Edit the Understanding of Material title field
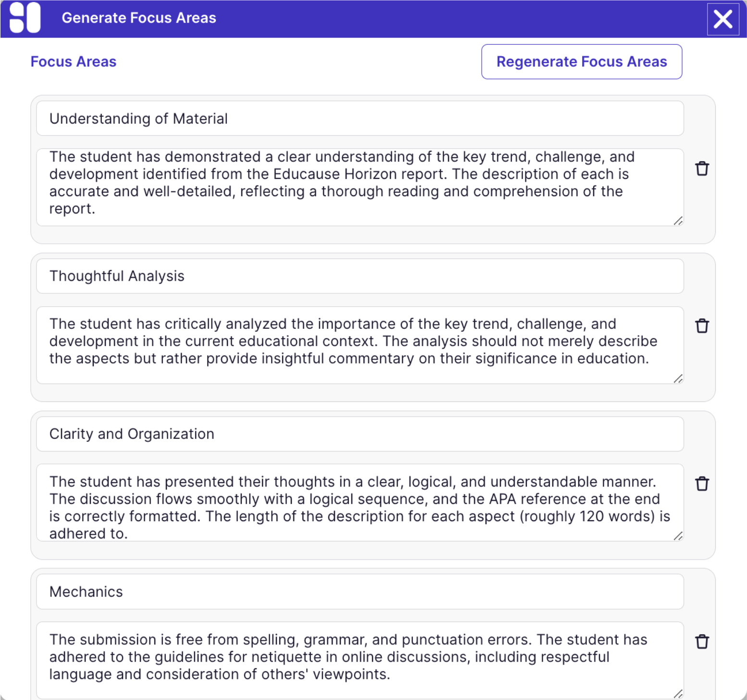The width and height of the screenshot is (747, 700). click(360, 119)
